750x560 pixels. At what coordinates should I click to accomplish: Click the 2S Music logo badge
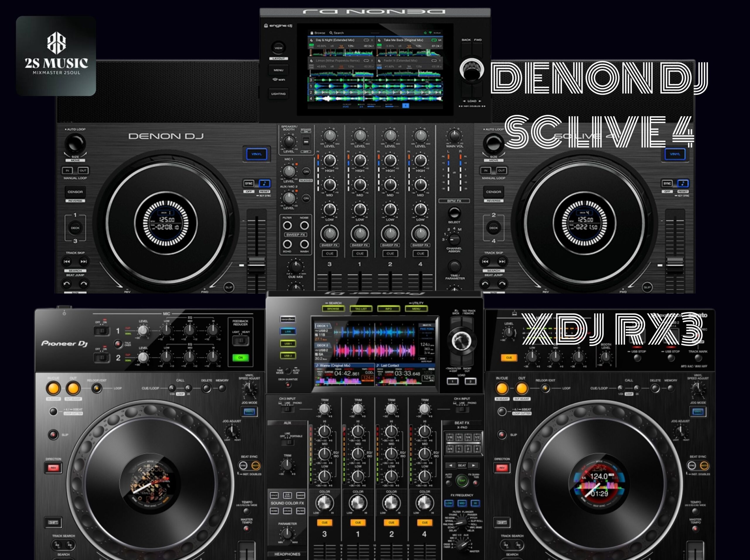[56, 56]
